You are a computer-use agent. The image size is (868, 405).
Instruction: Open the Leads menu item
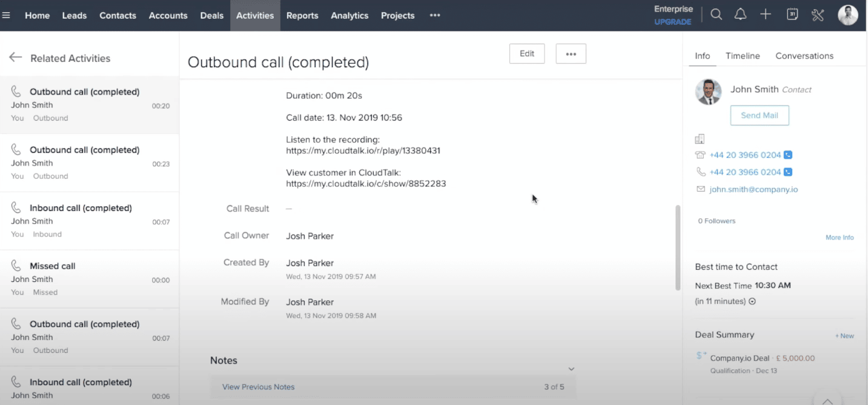click(x=74, y=15)
